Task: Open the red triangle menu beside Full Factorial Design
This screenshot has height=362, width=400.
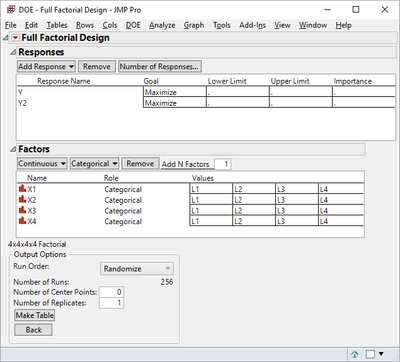Action: [15, 38]
